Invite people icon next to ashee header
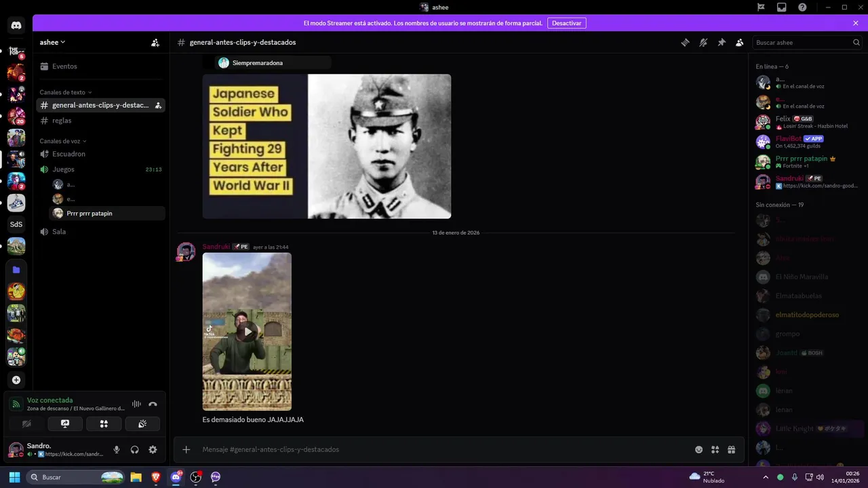 [x=155, y=42]
